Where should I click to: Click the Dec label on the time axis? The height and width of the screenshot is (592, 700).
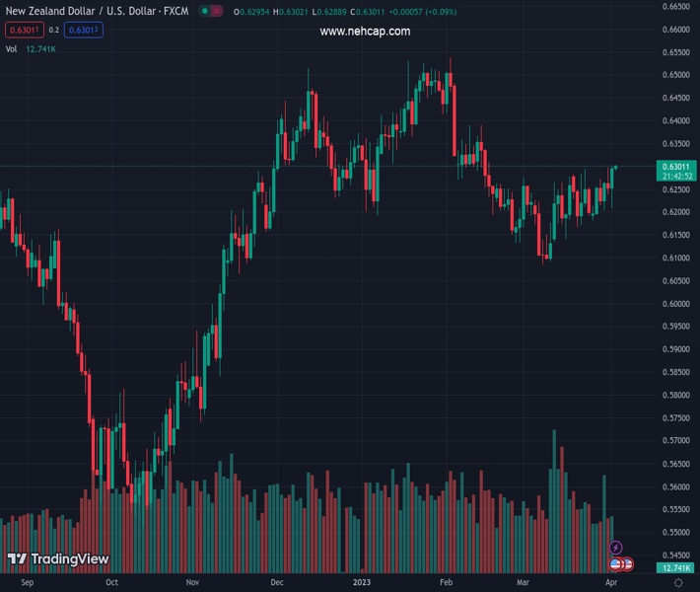click(x=276, y=583)
